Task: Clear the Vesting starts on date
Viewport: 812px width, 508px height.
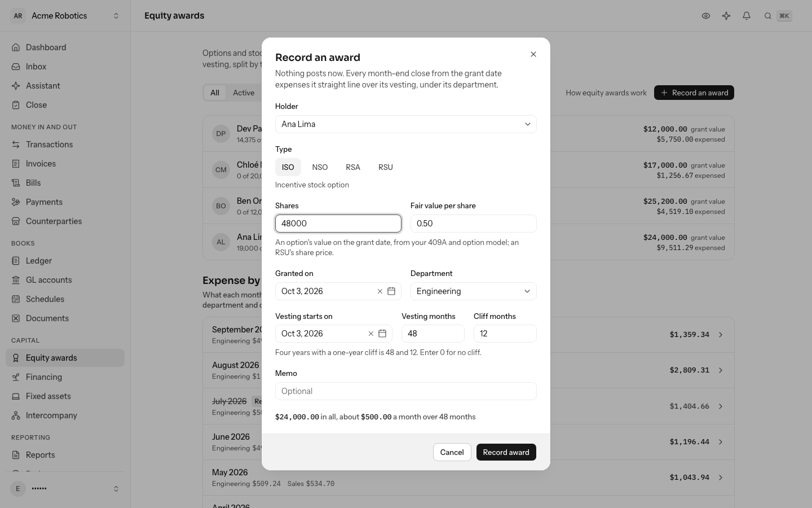Action: click(x=371, y=334)
